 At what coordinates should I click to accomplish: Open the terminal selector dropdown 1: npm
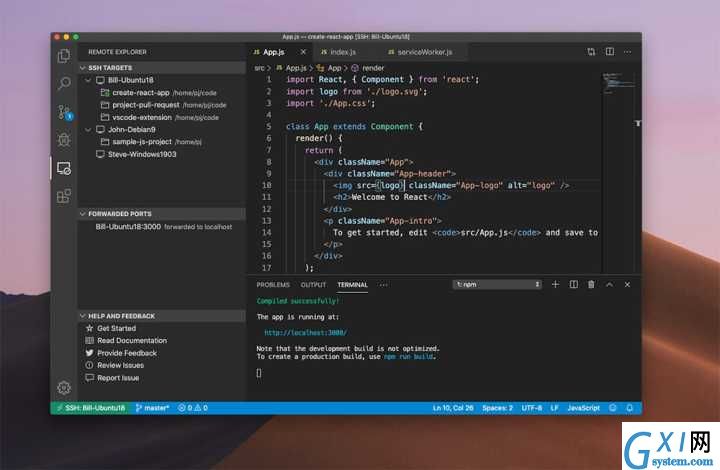[x=497, y=285]
